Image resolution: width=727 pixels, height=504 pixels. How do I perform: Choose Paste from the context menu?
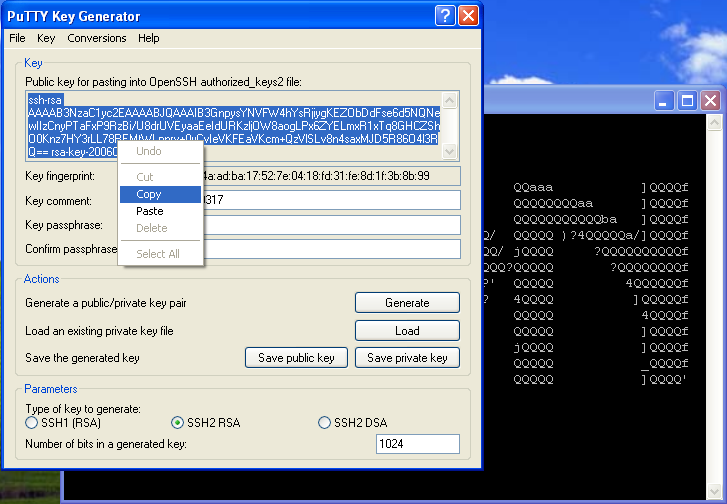[x=160, y=211]
